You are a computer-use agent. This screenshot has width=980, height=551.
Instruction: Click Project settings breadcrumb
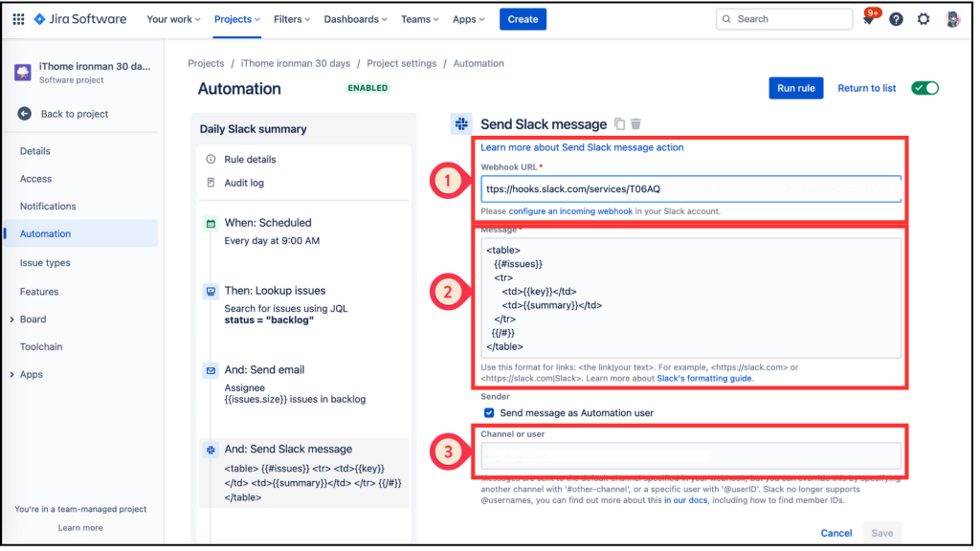pos(401,63)
